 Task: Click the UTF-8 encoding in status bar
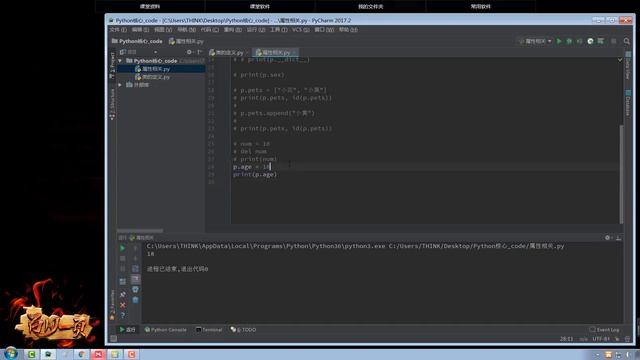point(601,339)
